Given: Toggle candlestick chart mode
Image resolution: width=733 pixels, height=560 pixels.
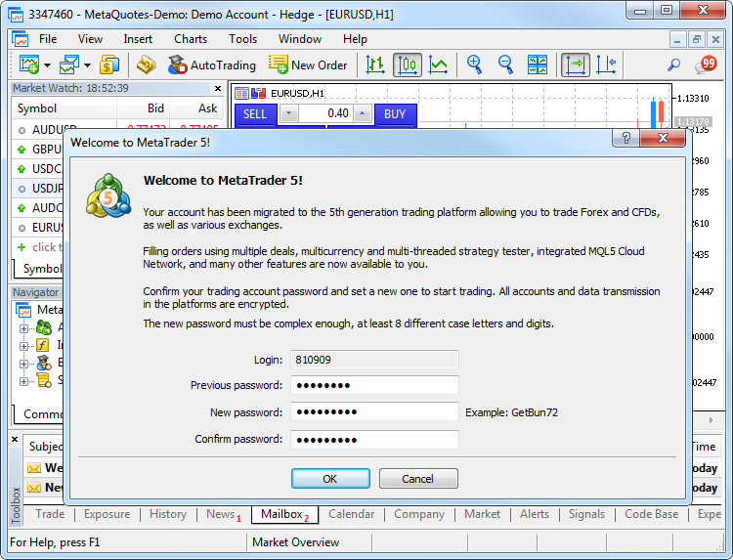Looking at the screenshot, I should 408,65.
